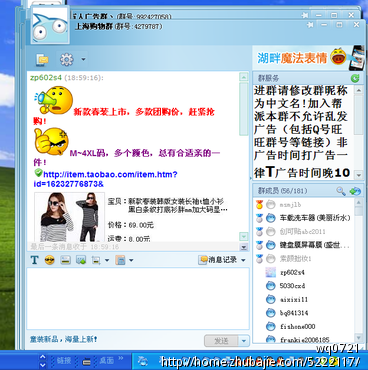Click the avatar icon of 5030cxd
Viewport: 368px width, 370px height.
[270, 286]
